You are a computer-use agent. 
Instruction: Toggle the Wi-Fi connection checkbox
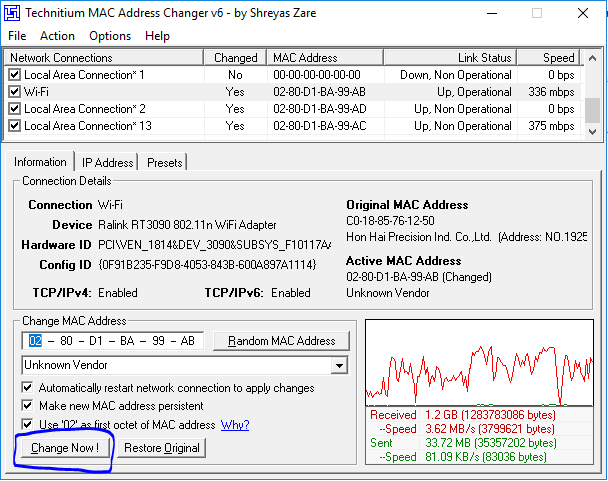[x=14, y=92]
